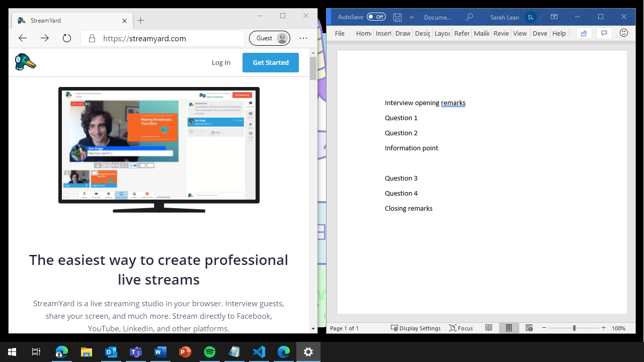Open the View ribbon tab
The width and height of the screenshot is (644, 362).
pyautogui.click(x=520, y=33)
